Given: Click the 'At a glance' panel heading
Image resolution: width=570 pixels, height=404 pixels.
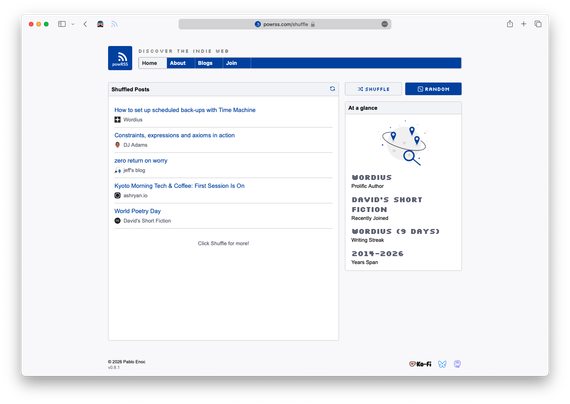Looking at the screenshot, I should pos(363,108).
